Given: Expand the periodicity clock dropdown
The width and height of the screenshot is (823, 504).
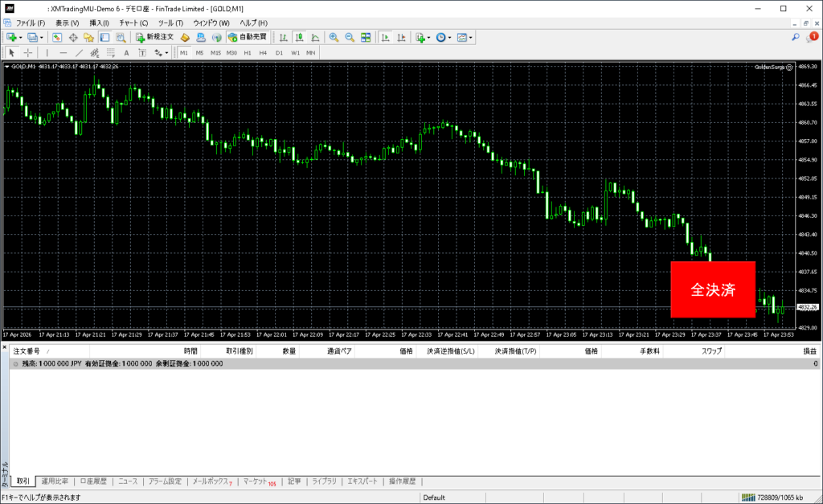Looking at the screenshot, I should tap(450, 37).
